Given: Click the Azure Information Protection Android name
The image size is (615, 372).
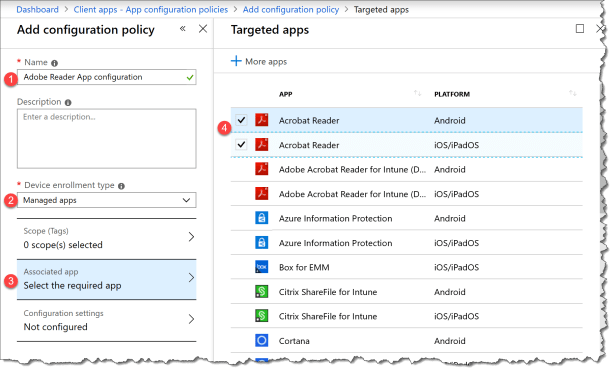Looking at the screenshot, I should [335, 218].
